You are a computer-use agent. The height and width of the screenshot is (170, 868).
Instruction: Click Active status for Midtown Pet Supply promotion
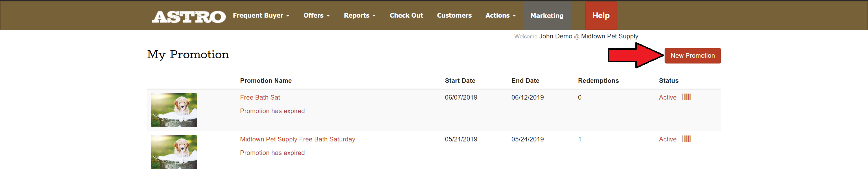pos(667,139)
